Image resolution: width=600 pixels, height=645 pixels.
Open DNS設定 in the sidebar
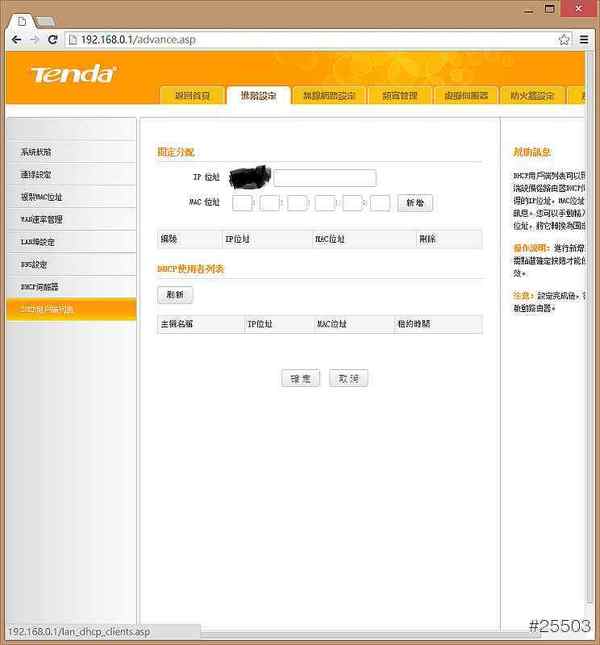(72, 264)
